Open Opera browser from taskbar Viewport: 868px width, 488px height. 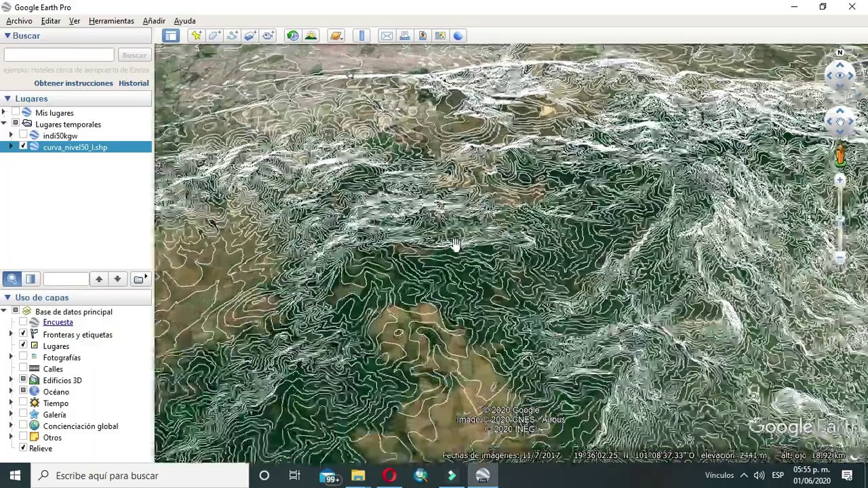click(x=389, y=475)
